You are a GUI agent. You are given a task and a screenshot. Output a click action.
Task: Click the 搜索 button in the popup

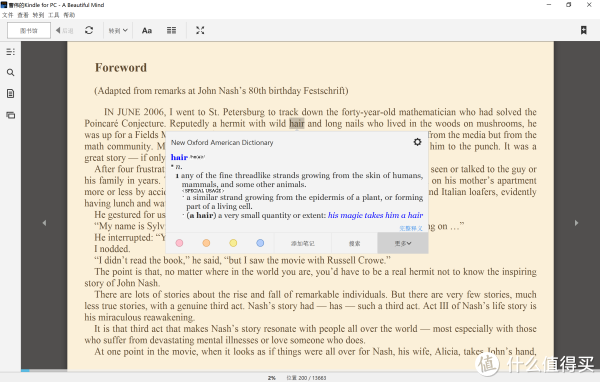coord(354,243)
